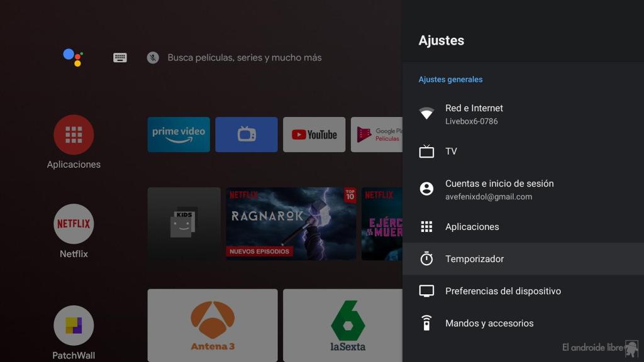This screenshot has width=644, height=362.
Task: Click the 'PatchWall' label under its icon
Action: coord(74,356)
